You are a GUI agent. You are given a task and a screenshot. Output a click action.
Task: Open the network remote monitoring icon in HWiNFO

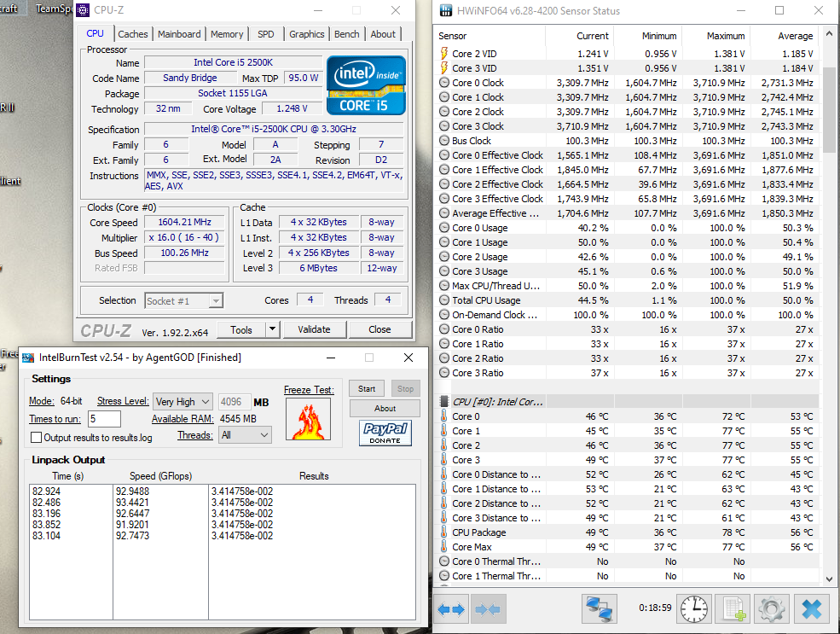(x=599, y=608)
